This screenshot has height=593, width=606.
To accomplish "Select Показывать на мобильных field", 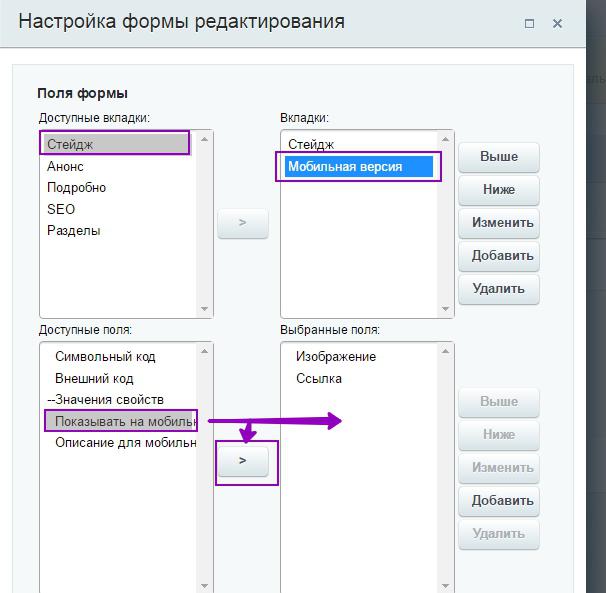I will tap(121, 421).
